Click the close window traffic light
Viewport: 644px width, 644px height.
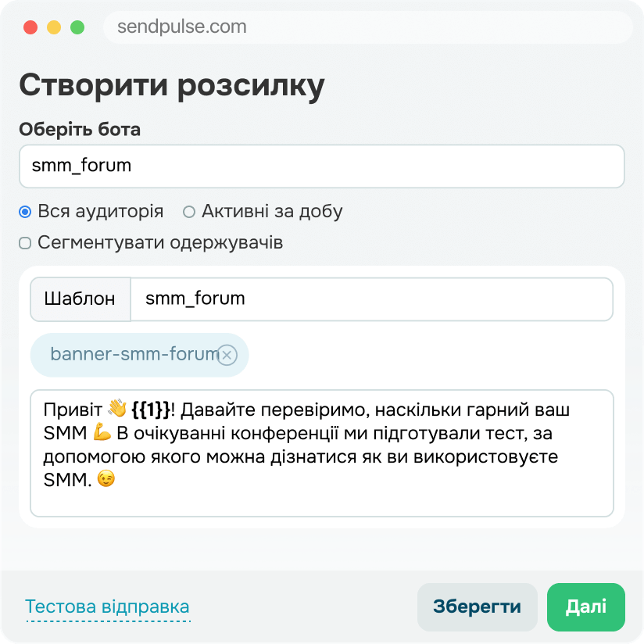pyautogui.click(x=30, y=27)
